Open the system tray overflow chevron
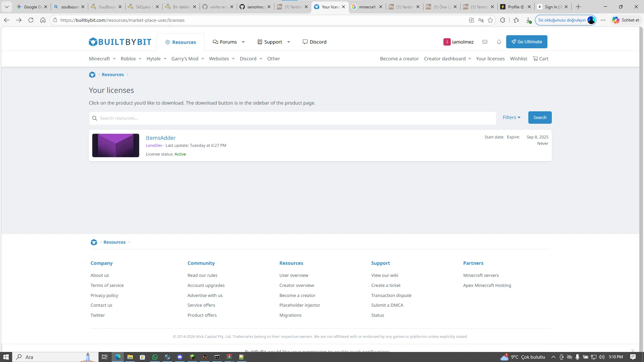Screen dimensions: 644x362 pos(553,357)
